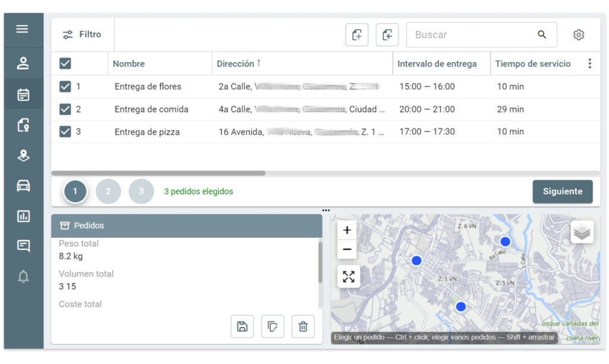Uncheck the Entrega de flores row checkbox
This screenshot has width=609, height=364.
pos(65,87)
